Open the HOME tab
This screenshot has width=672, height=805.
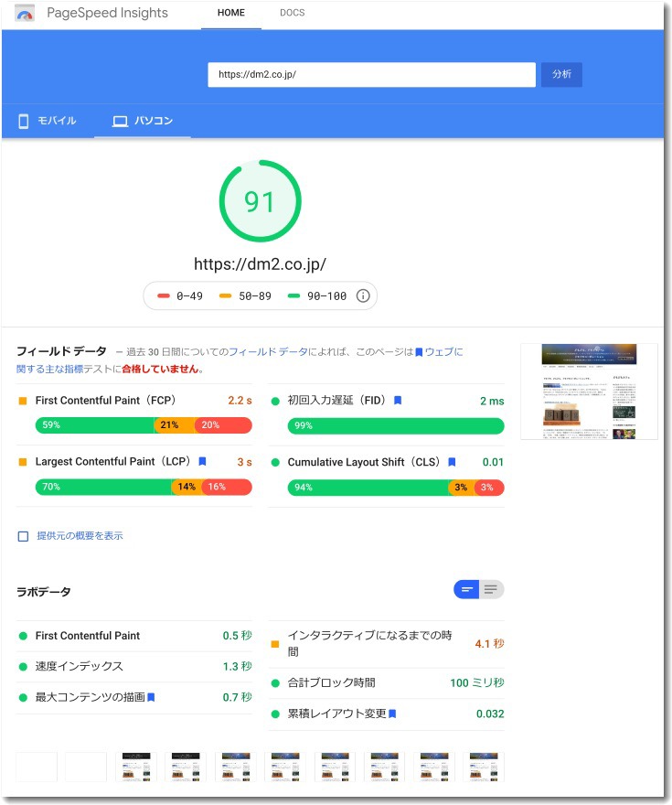(230, 14)
